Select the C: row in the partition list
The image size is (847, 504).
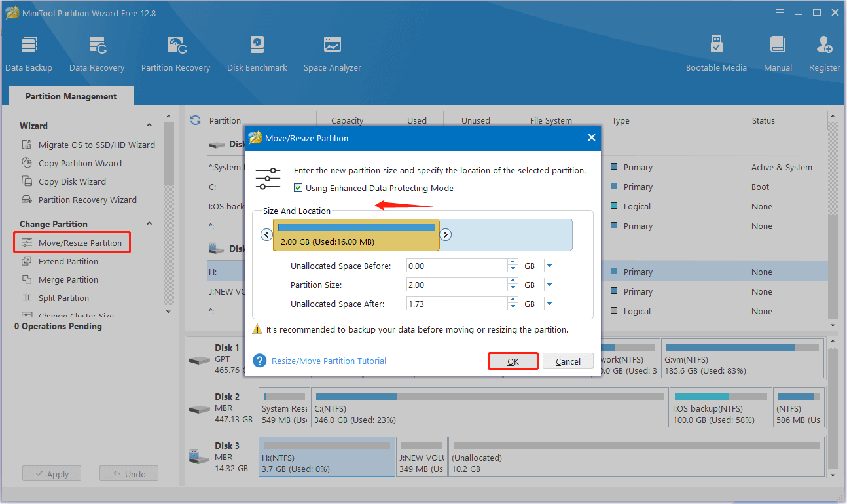(517, 187)
